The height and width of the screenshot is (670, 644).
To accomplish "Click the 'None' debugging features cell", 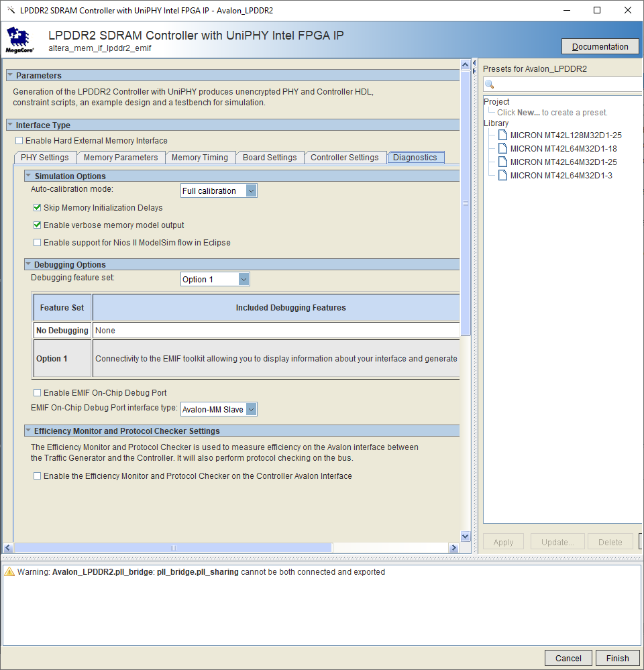I will pos(276,330).
